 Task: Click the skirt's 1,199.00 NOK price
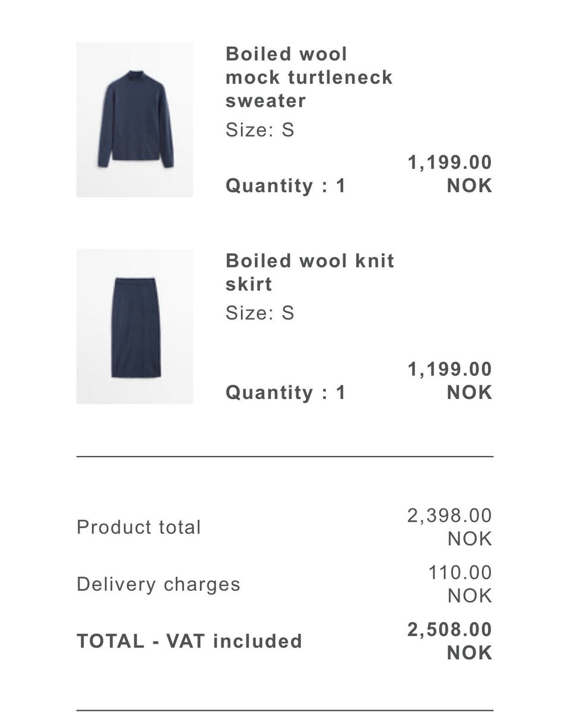[450, 381]
